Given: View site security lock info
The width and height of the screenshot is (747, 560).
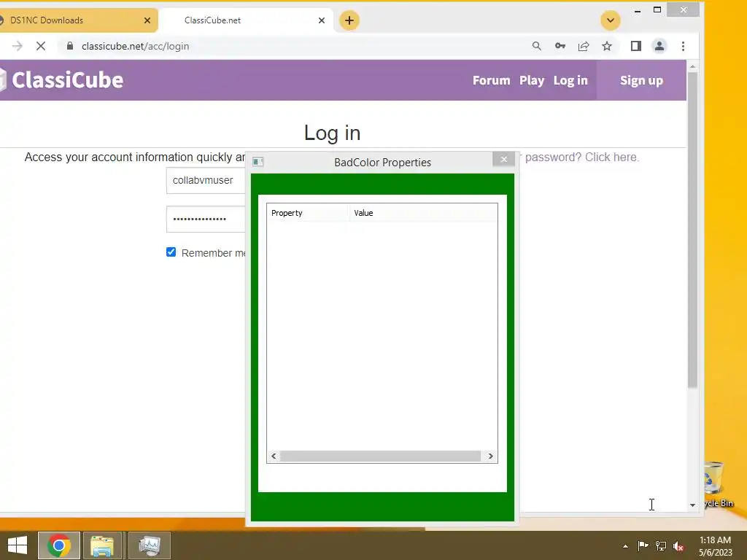Looking at the screenshot, I should point(70,46).
